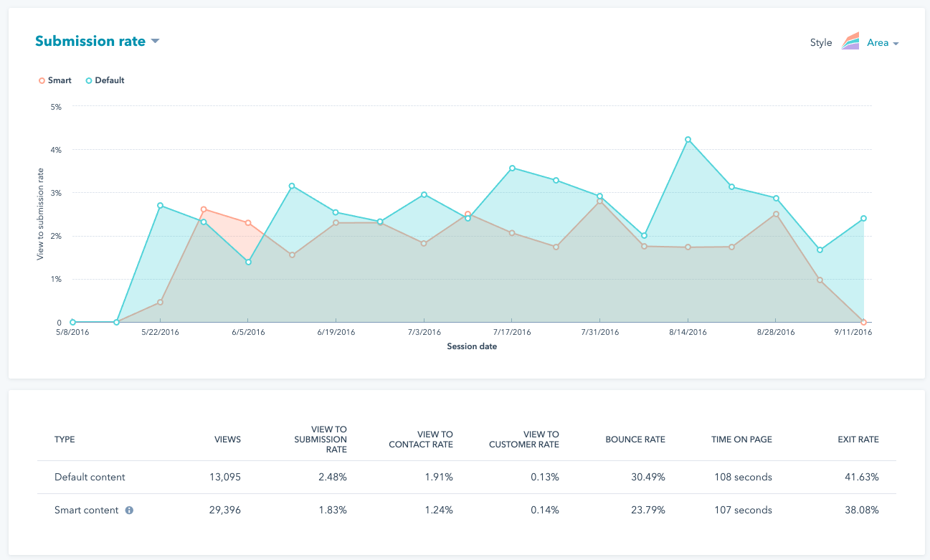Click the View to submission rate axis title

click(x=41, y=214)
